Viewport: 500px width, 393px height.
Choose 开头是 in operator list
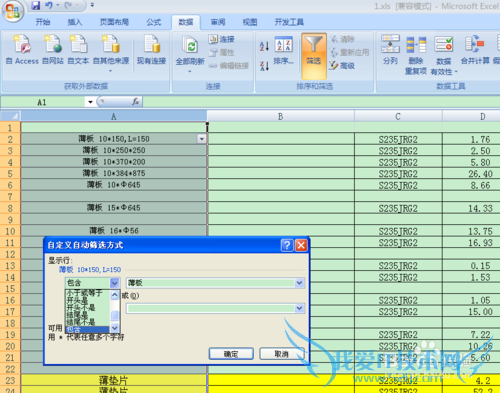(88, 300)
